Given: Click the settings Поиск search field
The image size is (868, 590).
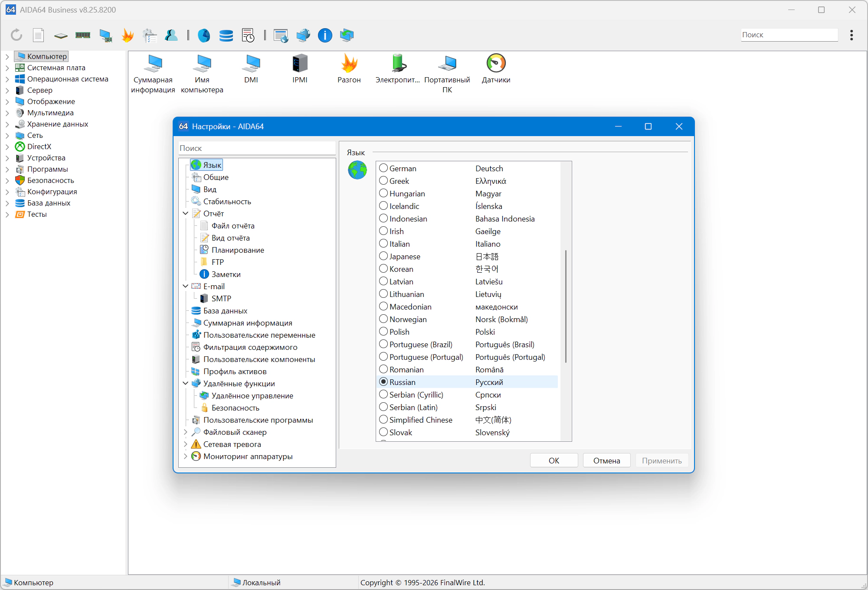Looking at the screenshot, I should coord(257,148).
